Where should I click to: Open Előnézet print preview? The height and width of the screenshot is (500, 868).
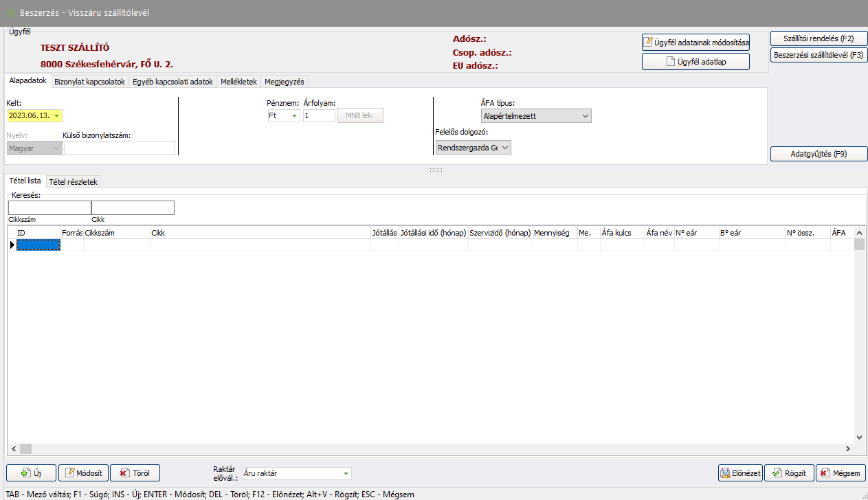(x=740, y=473)
